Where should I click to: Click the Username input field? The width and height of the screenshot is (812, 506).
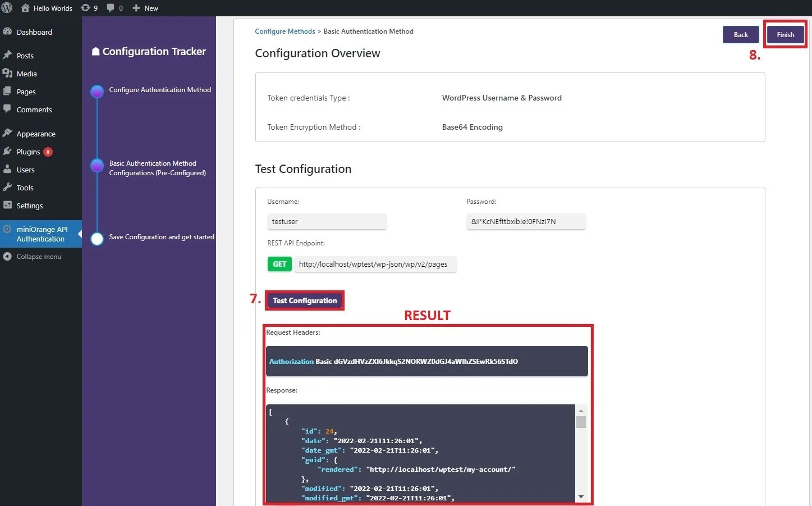click(327, 221)
